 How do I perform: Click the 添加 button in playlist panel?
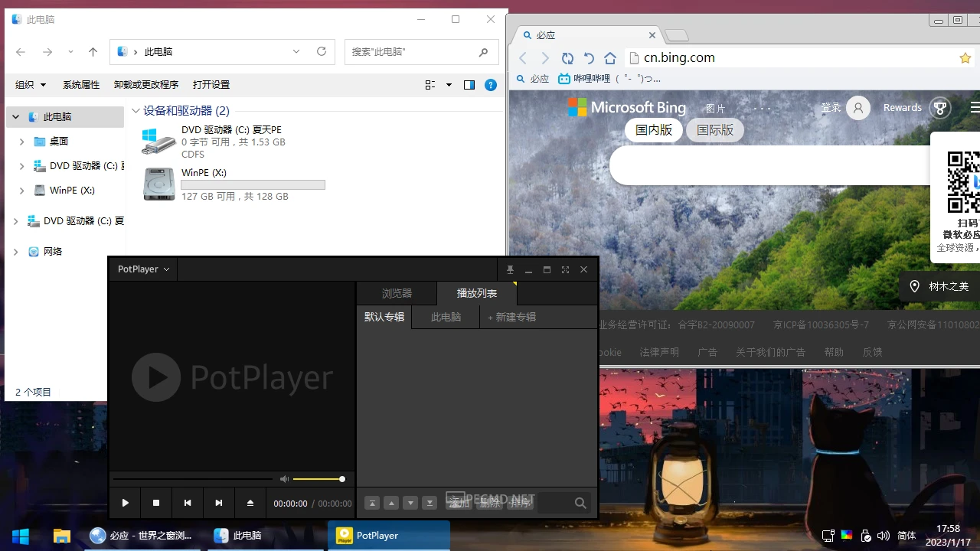coord(459,503)
